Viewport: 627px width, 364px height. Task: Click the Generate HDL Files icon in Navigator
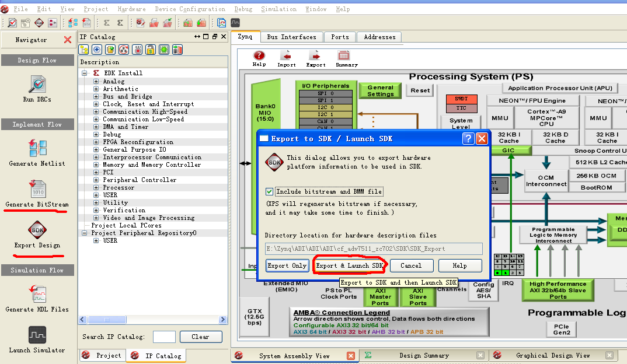click(37, 294)
